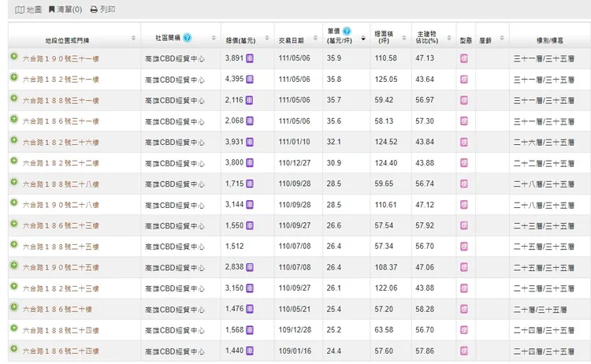Select unit price cell 35.9
This screenshot has height=364, width=591.
coord(334,58)
